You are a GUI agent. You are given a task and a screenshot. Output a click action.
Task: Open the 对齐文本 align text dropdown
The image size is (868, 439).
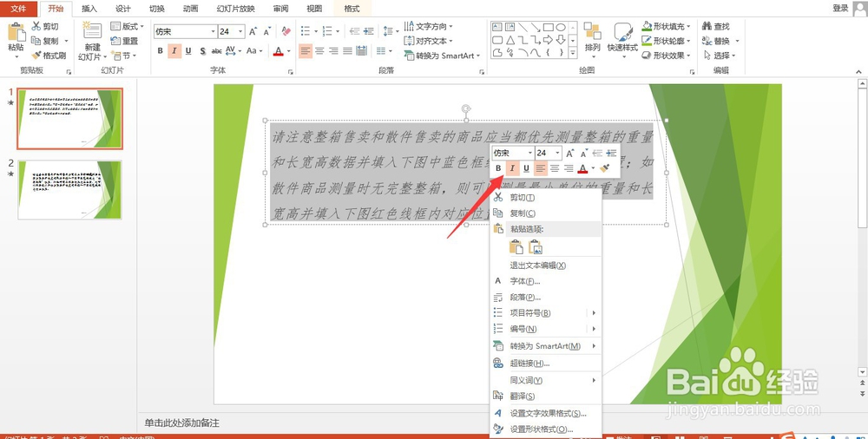pyautogui.click(x=429, y=41)
